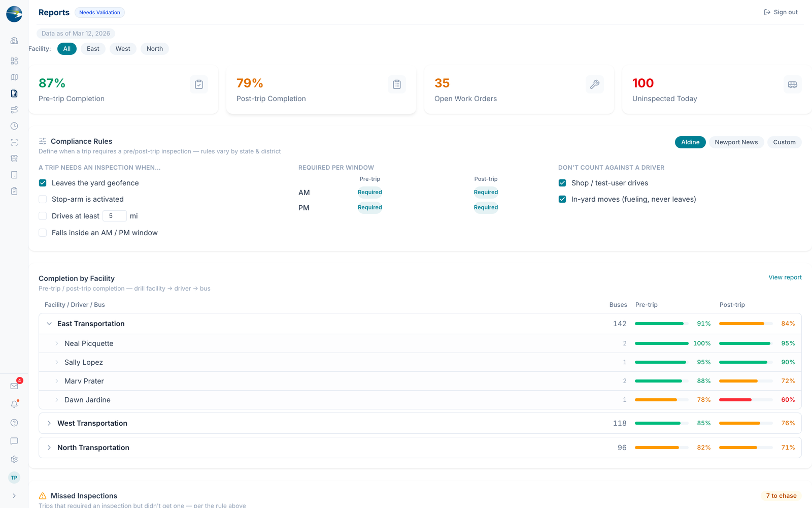
Task: Open the clock history icon in sidebar
Action: (14, 126)
